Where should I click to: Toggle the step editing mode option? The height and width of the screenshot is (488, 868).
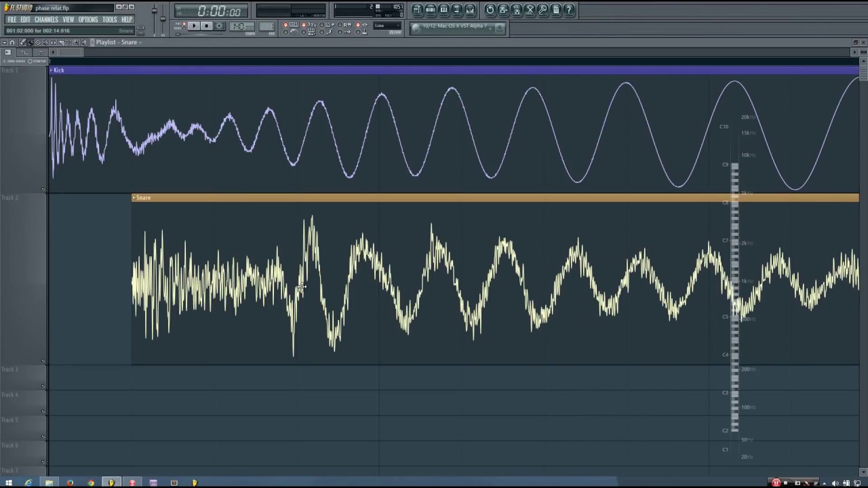326,32
